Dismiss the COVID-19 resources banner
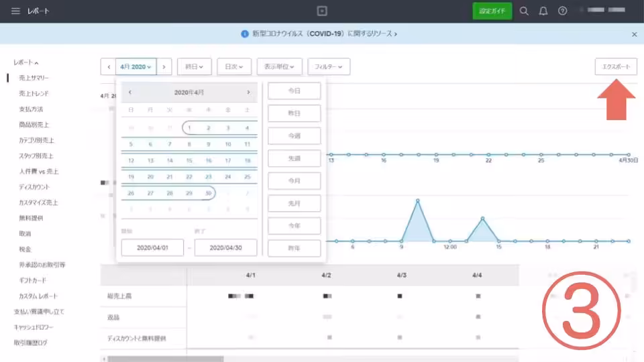Viewport: 644px width, 362px height. (x=634, y=34)
